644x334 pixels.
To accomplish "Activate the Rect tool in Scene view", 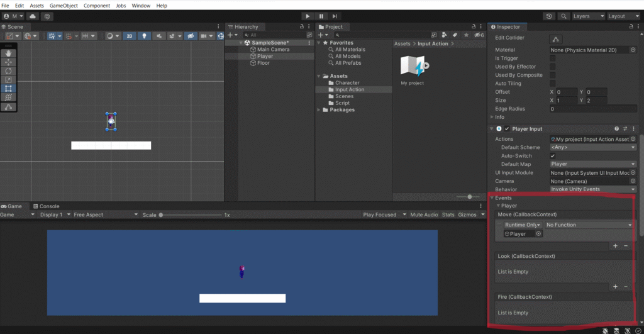I will point(9,89).
